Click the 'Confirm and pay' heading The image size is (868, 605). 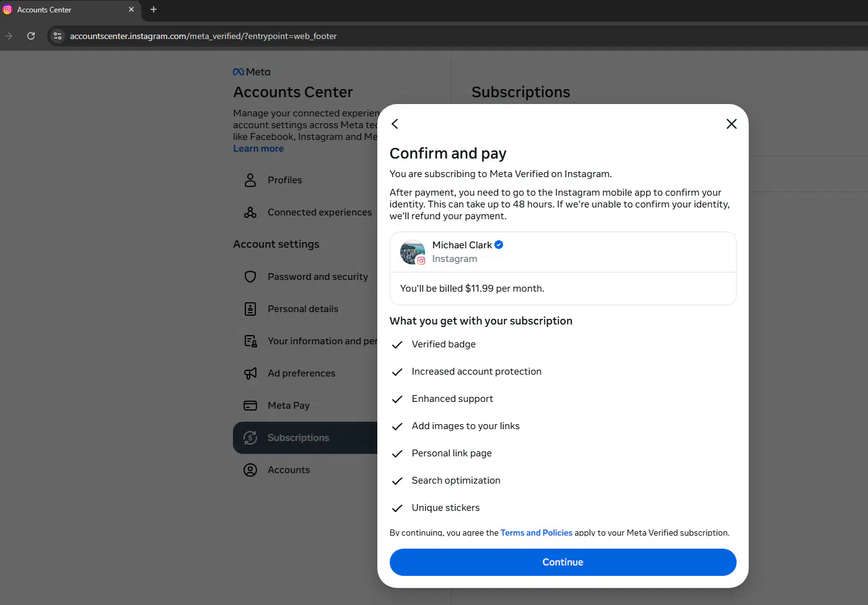pos(448,153)
